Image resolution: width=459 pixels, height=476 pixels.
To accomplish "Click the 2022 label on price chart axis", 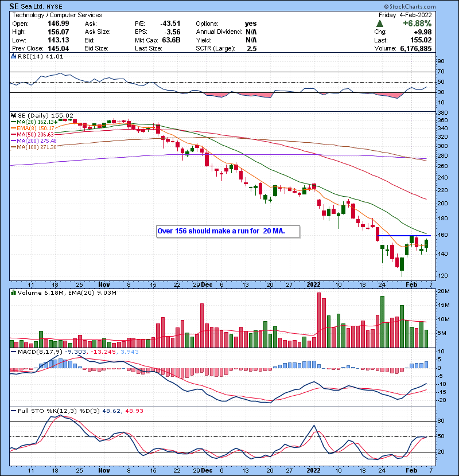I will pos(313,284).
